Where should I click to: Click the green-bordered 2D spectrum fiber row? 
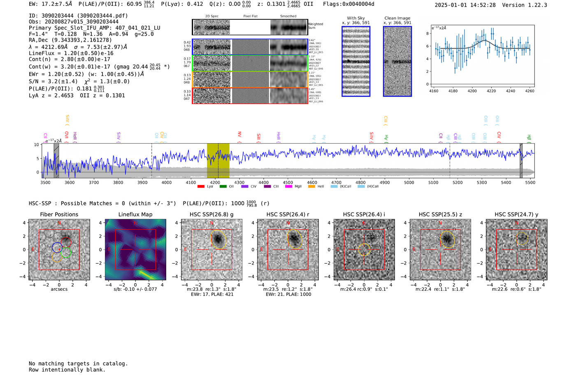coord(250,63)
